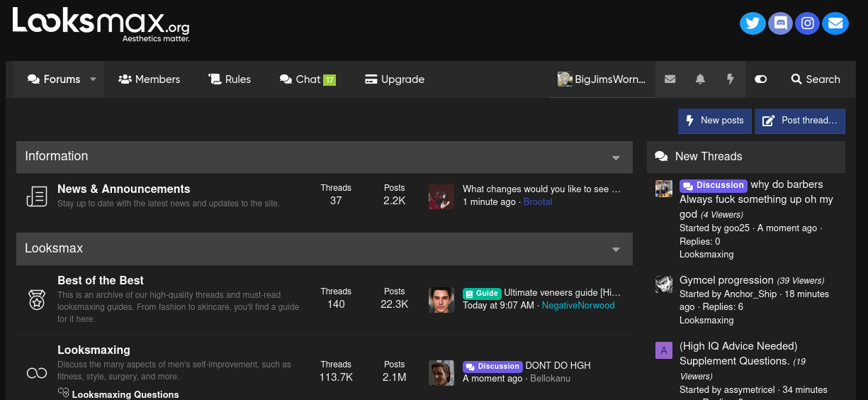This screenshot has width=868, height=400.
Task: Go to the Forums tab
Action: pyautogui.click(x=53, y=79)
